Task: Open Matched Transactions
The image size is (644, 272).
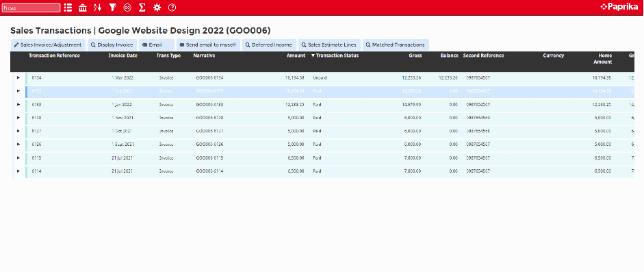Action: coord(396,45)
